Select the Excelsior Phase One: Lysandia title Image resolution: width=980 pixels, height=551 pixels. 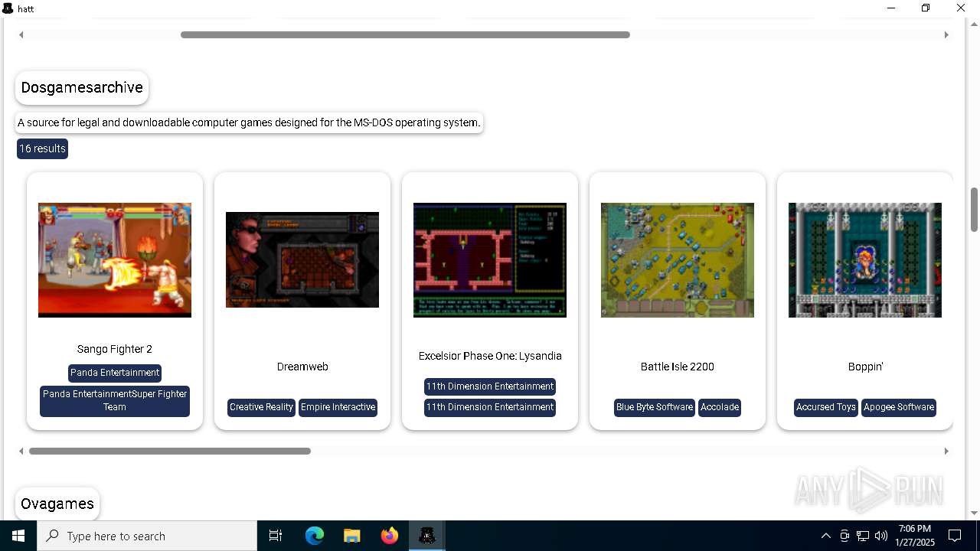(x=490, y=356)
